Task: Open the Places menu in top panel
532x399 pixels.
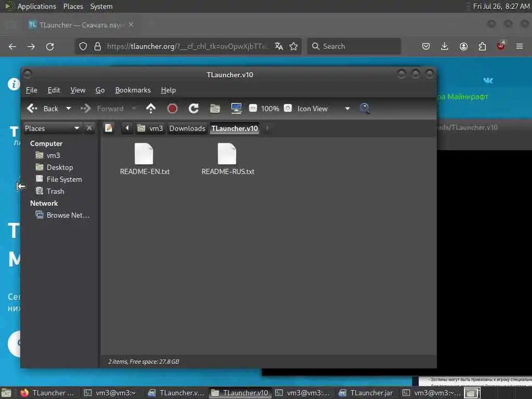Action: click(x=73, y=6)
